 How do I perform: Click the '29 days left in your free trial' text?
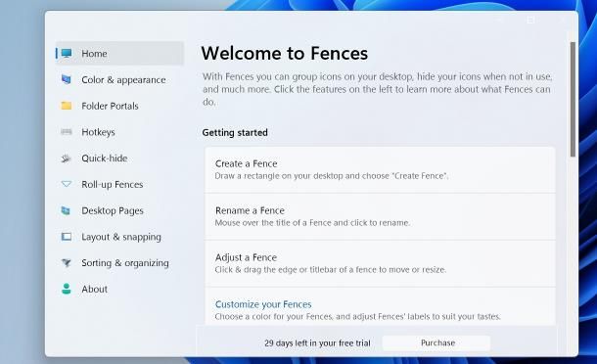(317, 343)
